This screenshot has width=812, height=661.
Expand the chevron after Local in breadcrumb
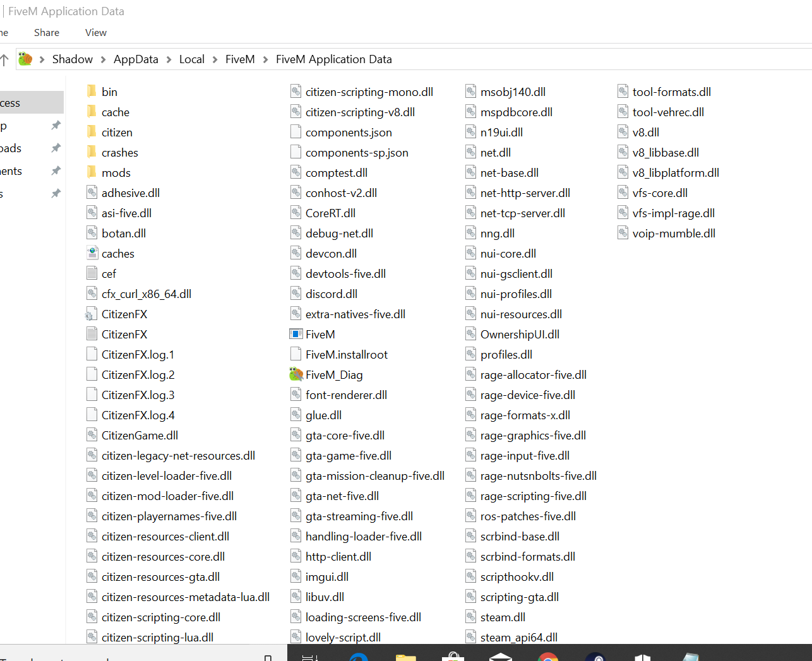click(x=215, y=59)
